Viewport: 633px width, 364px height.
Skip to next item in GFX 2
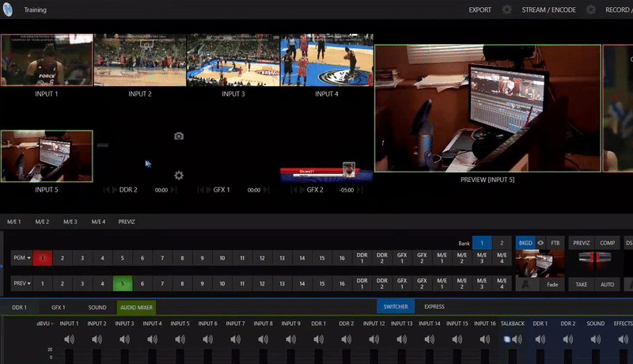(x=360, y=190)
